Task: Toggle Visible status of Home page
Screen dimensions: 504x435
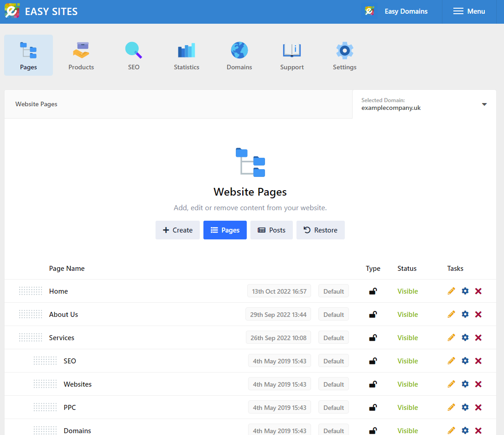Action: (408, 291)
